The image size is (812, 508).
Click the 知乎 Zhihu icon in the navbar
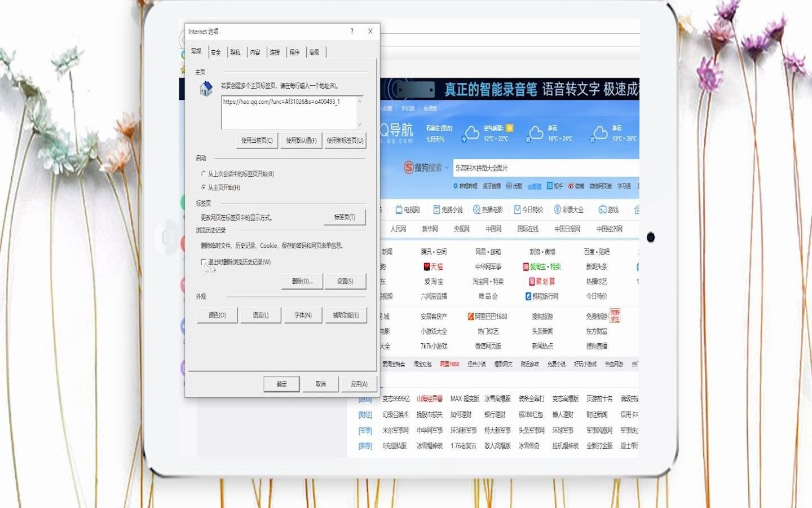click(x=549, y=186)
